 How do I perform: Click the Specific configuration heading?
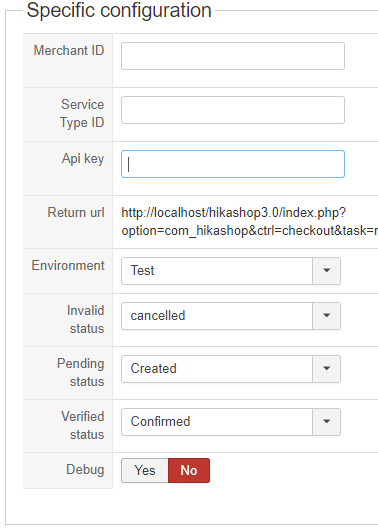click(119, 11)
